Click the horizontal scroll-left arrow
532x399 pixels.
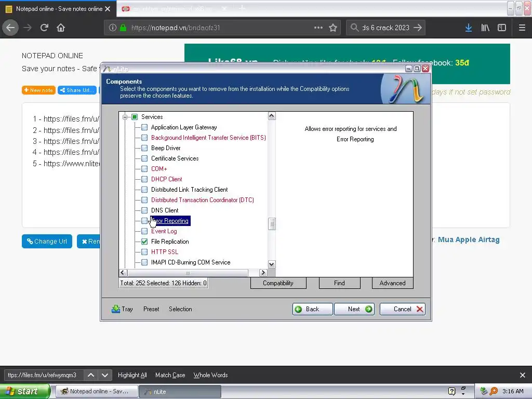(123, 272)
